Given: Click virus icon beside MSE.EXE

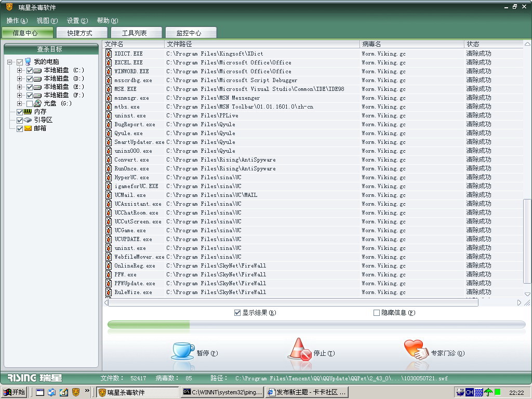Looking at the screenshot, I should tap(109, 89).
